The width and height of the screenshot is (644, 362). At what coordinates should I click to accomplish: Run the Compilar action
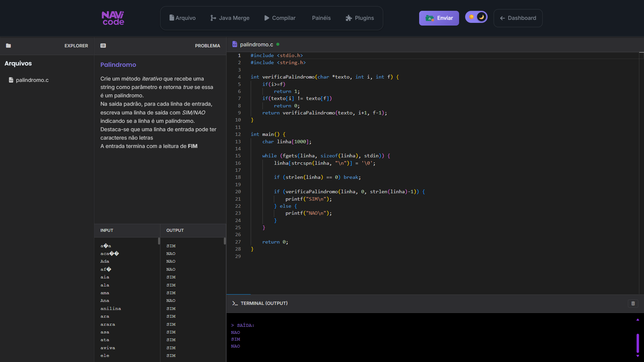tap(280, 18)
